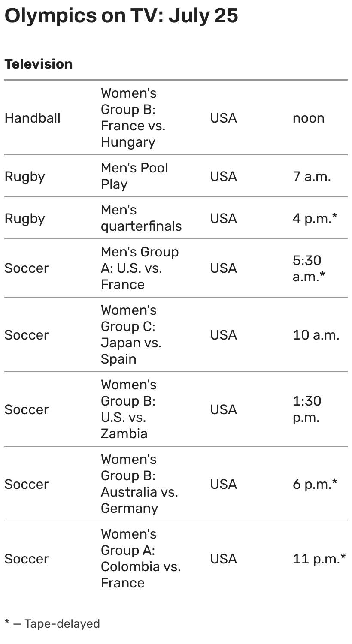Click the 11 p.m. time cell
Screen dimensions: 352x644
(319, 559)
